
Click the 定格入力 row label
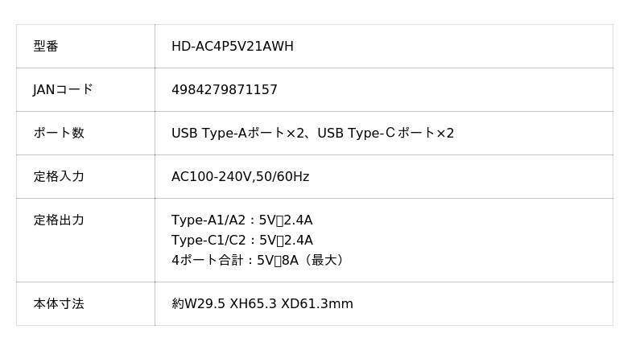click(58, 177)
